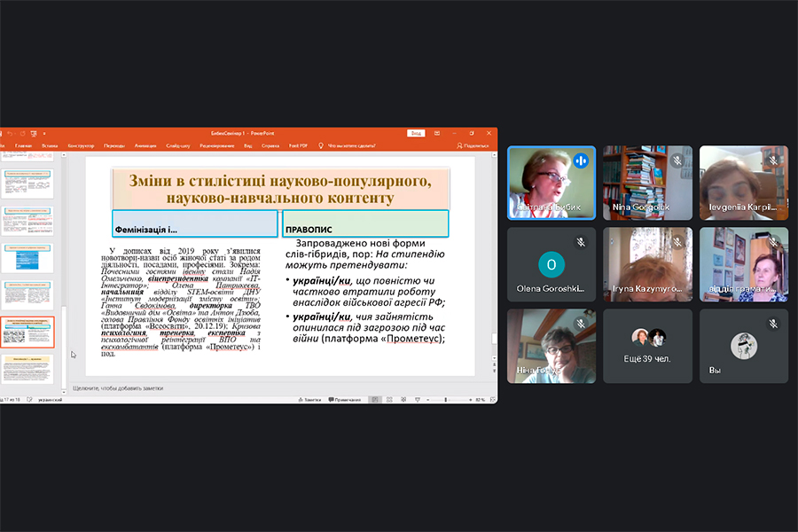798x532 pixels.
Task: Click muted mic icon on Ievgeniia Karpi tile
Action: click(x=773, y=160)
